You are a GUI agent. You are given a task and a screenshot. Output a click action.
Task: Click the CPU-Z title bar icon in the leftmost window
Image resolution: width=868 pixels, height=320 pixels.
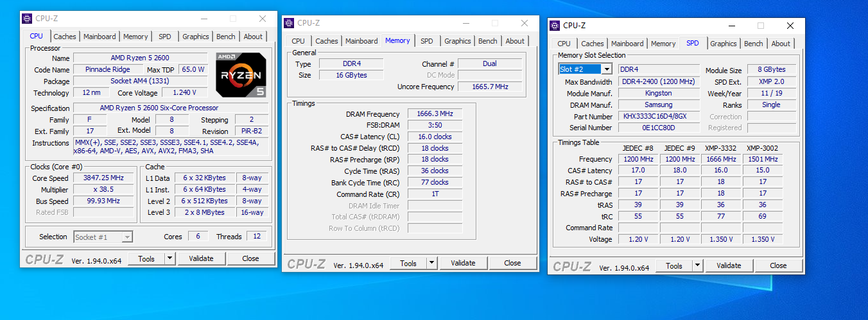coord(27,19)
